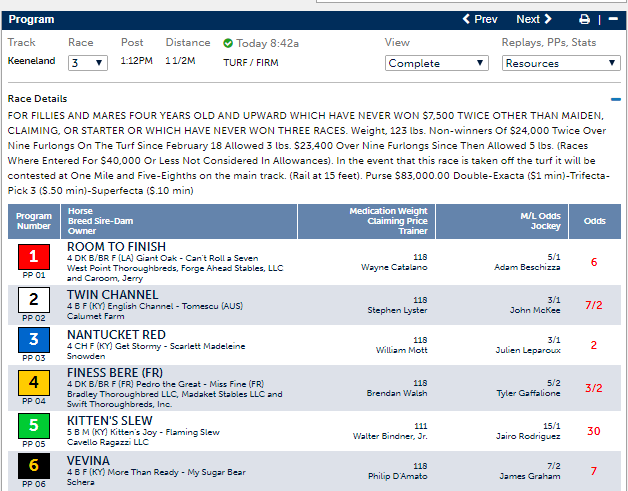Go to next race with Next
This screenshot has height=491, width=628.
[x=533, y=19]
